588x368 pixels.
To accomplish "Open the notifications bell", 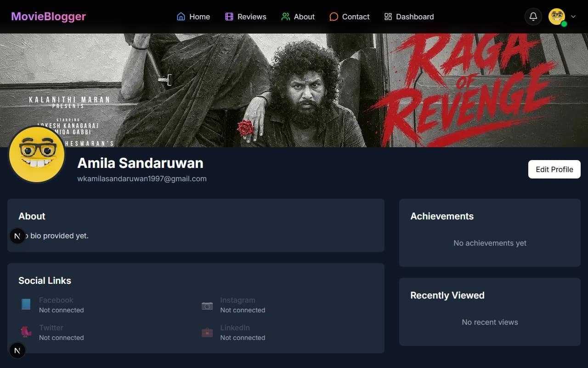I will coord(533,17).
